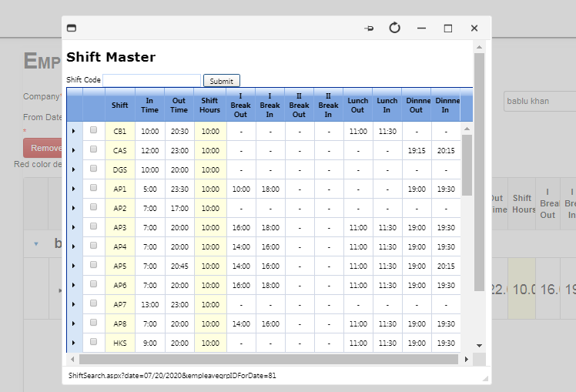The height and width of the screenshot is (392, 576).
Task: Click the popup's bottom-right resize grip
Action: [485, 378]
